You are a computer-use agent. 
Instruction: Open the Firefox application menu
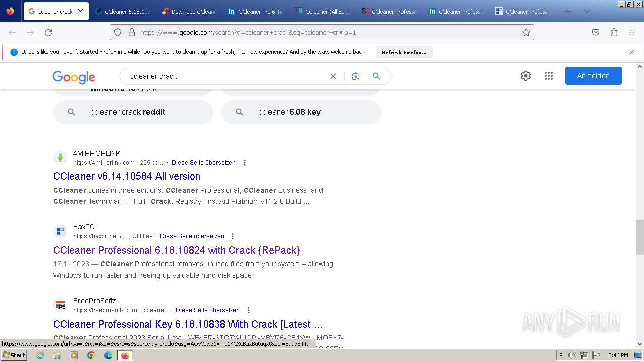click(632, 32)
